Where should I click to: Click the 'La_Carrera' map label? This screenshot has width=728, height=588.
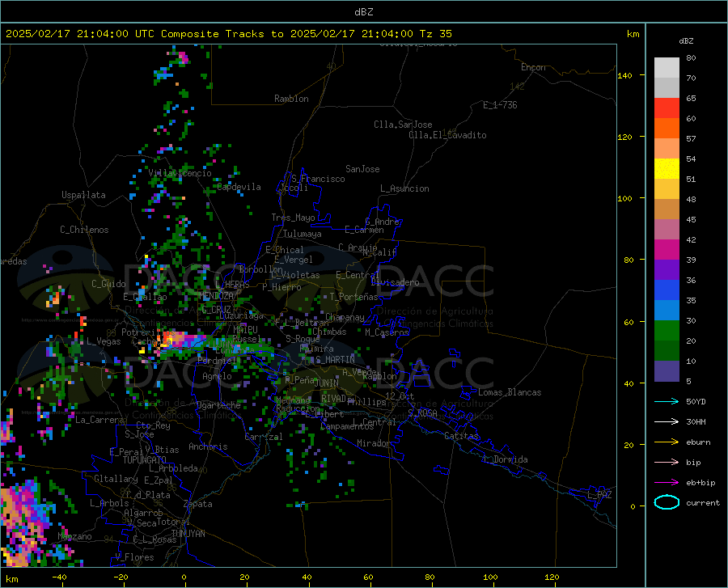pos(99,420)
